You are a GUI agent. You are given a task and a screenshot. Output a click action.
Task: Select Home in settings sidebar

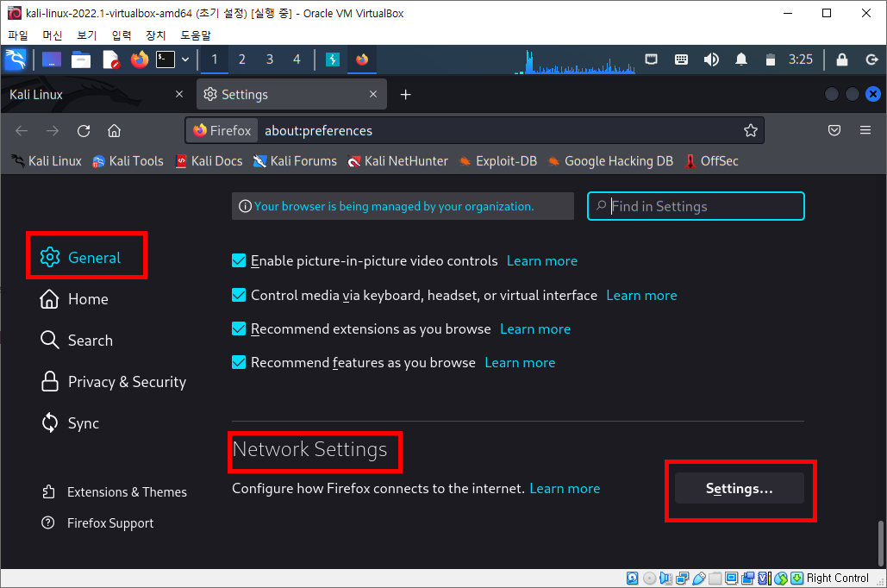pyautogui.click(x=74, y=299)
